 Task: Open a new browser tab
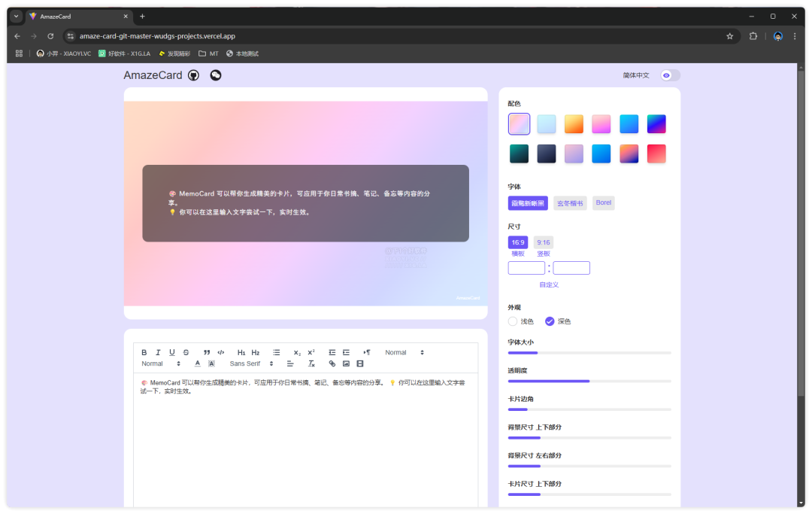click(x=142, y=17)
